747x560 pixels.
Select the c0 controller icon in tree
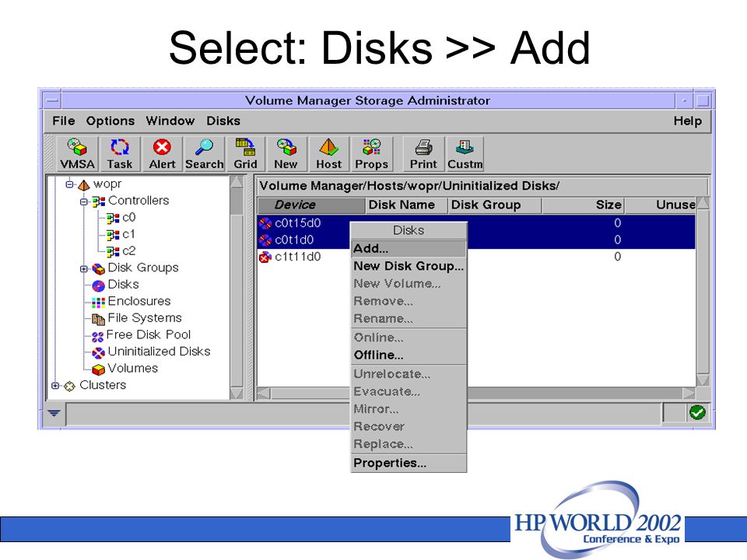[x=113, y=218]
